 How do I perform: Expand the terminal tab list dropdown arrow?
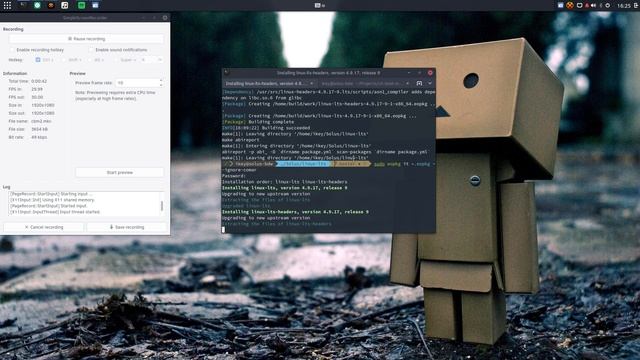pos(430,83)
